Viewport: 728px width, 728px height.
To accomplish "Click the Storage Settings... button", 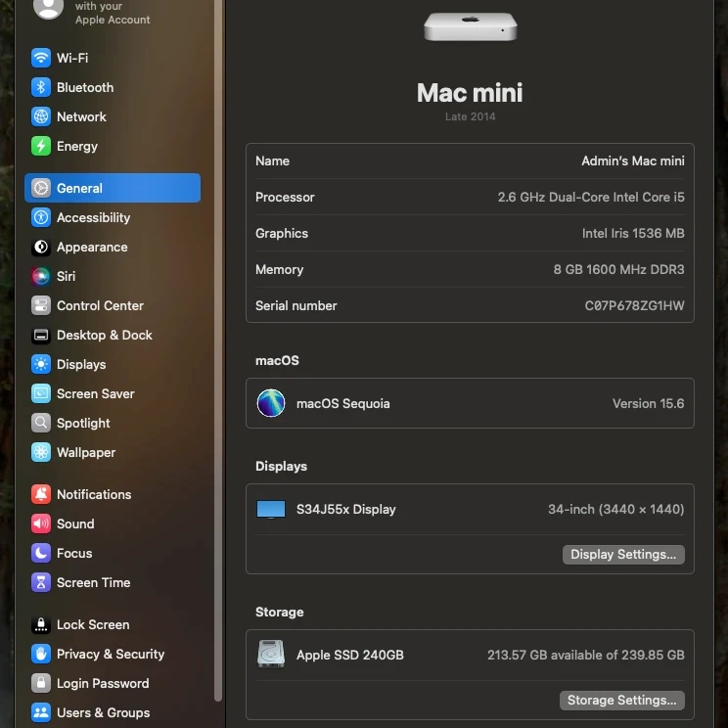I will coord(621,700).
